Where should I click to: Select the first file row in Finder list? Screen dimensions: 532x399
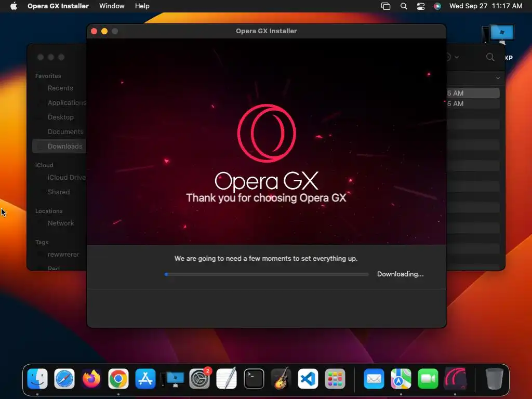tap(473, 93)
